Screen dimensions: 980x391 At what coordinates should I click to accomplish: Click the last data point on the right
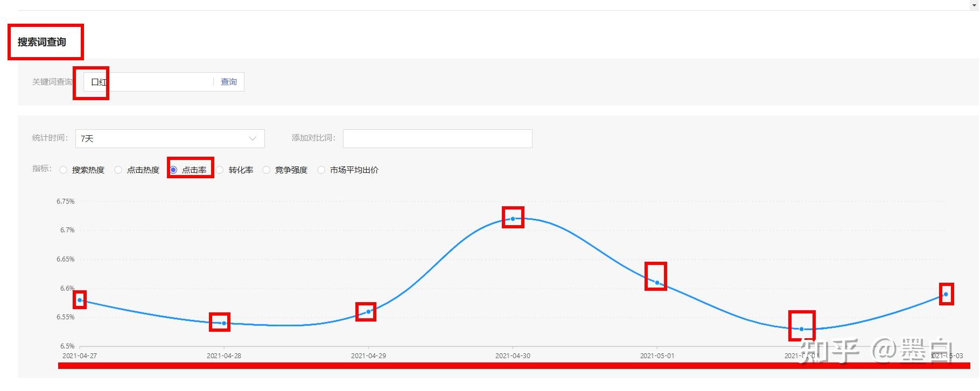coord(946,294)
